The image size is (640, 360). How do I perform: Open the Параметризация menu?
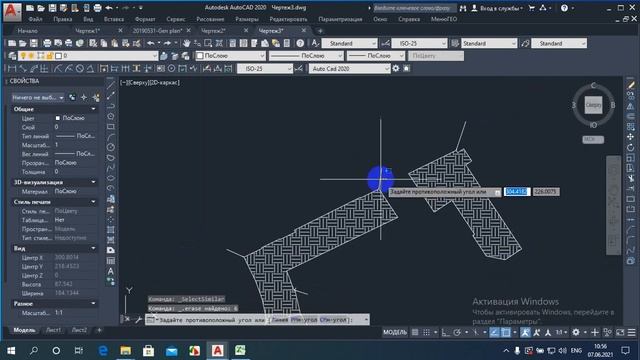pos(340,19)
